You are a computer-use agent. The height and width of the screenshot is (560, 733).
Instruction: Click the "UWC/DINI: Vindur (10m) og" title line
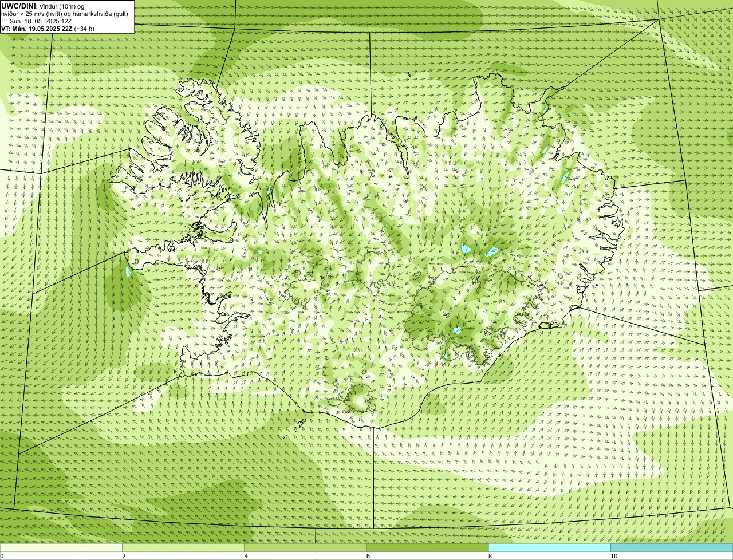coord(43,6)
